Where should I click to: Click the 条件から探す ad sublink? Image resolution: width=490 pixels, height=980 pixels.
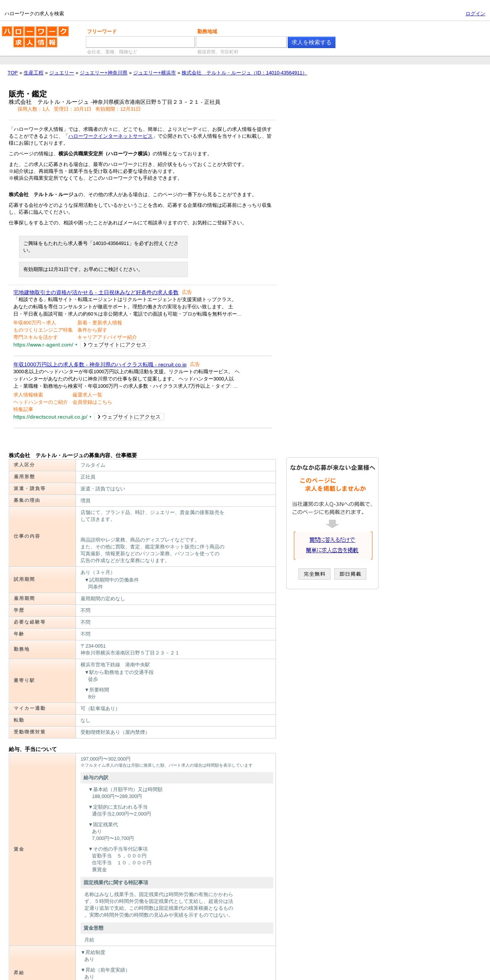click(x=92, y=330)
